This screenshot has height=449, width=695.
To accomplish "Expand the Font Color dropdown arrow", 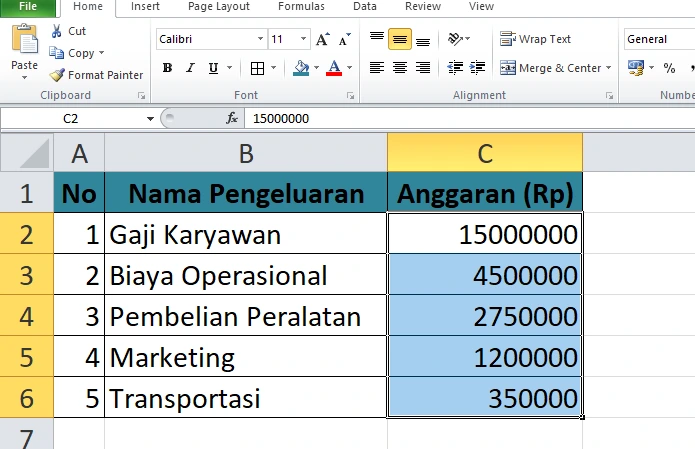I will pyautogui.click(x=349, y=68).
